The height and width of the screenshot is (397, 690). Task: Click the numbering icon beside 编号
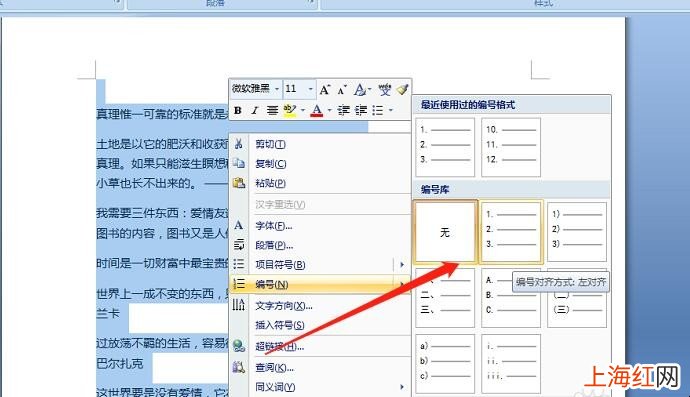(239, 284)
